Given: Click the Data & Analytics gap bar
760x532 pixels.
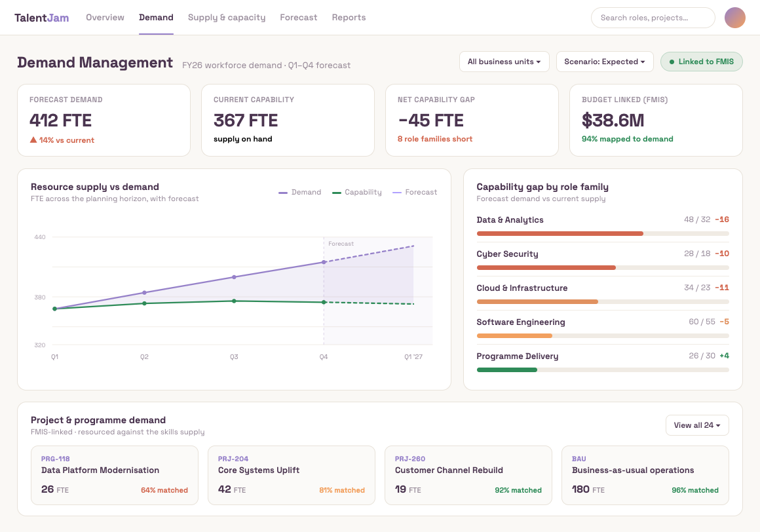Looking at the screenshot, I should [x=603, y=233].
